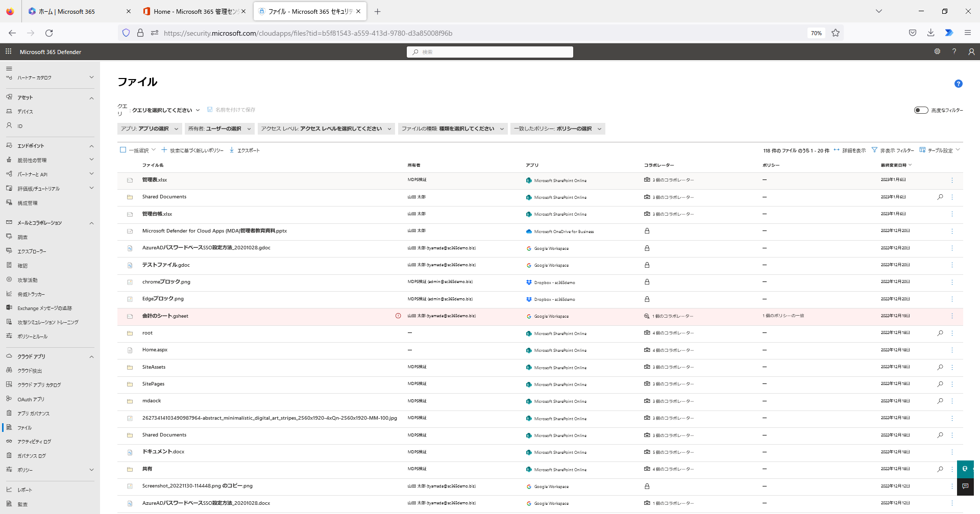Click the search magnifier on SiteAssets row
This screenshot has height=514, width=980.
[940, 367]
